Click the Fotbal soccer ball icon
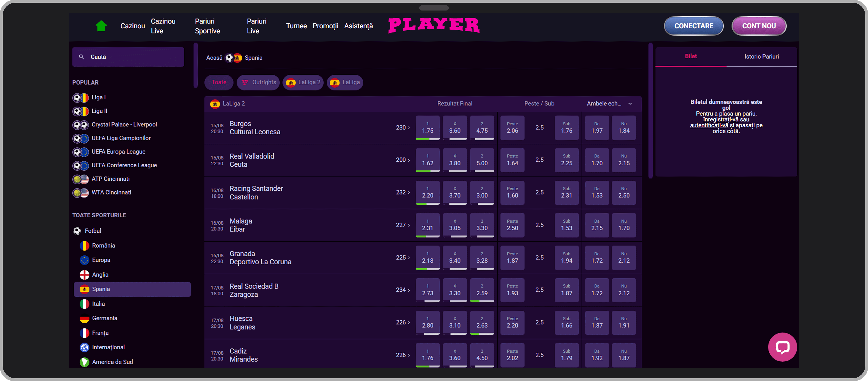The width and height of the screenshot is (868, 381). click(x=77, y=231)
